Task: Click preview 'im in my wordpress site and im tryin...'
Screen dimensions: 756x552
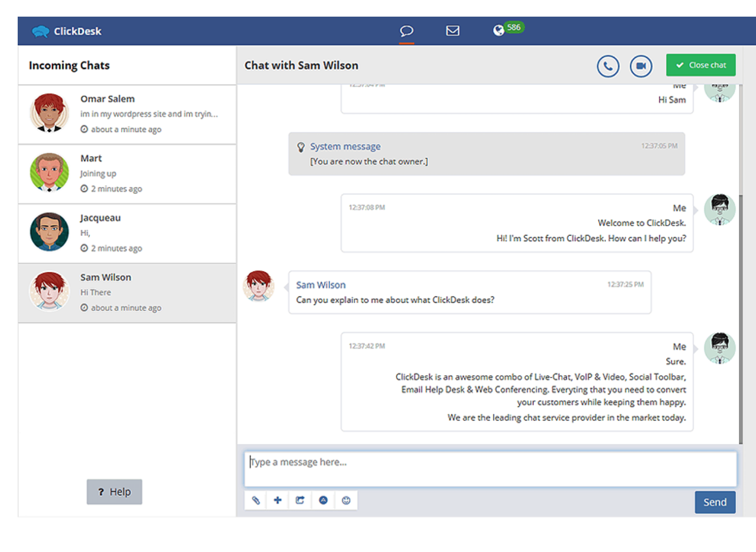Action: tap(149, 114)
